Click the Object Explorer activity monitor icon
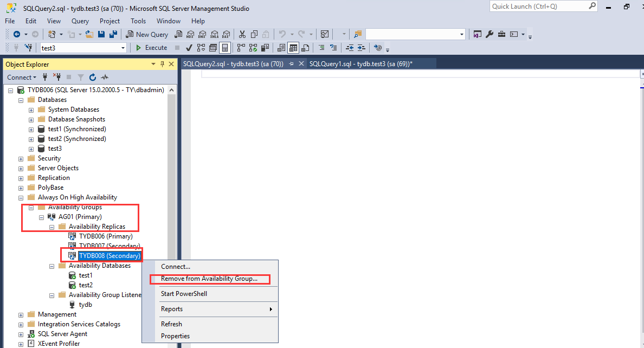Screen dimensions: 644x348 coord(105,77)
